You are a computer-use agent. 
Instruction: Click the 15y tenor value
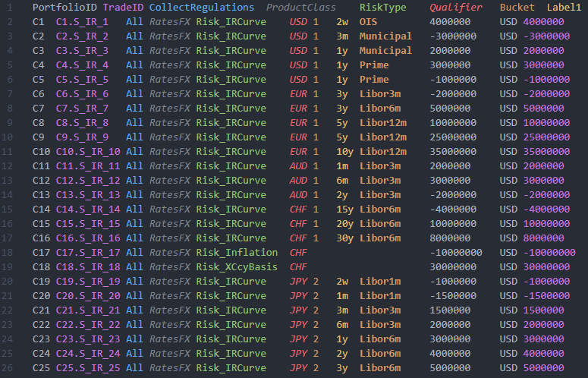tap(344, 209)
